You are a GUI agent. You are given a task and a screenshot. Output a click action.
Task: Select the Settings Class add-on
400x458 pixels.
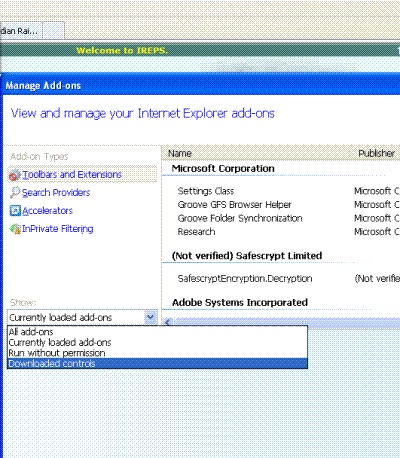click(206, 191)
